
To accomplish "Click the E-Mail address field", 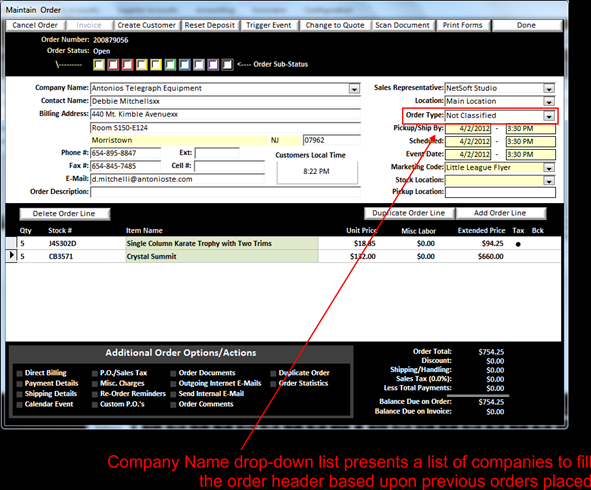I will point(178,179).
